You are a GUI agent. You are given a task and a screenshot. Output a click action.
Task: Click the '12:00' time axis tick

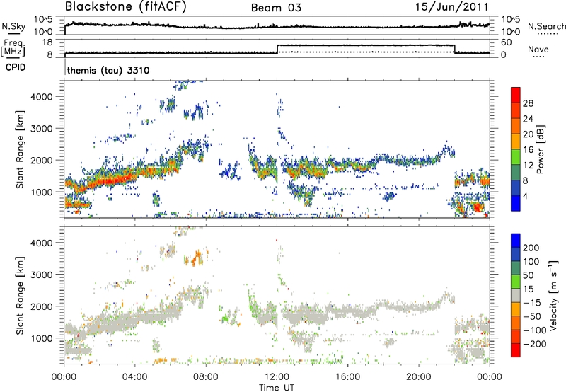click(277, 377)
